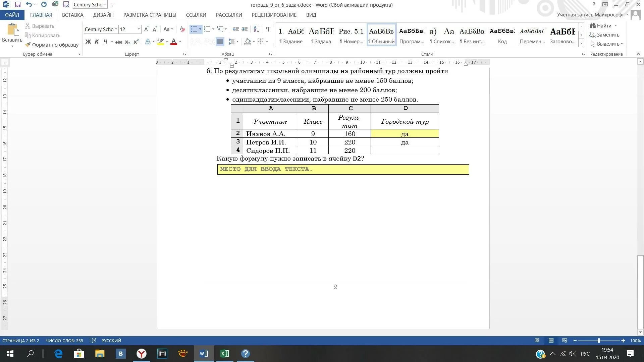Click the Clear Formatting eraser icon

tap(182, 29)
